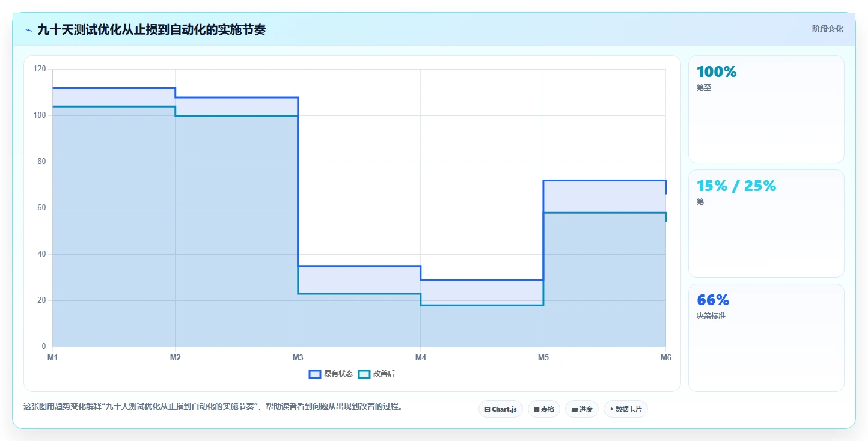Click the 进度 tag chip
The height and width of the screenshot is (441, 868).
[582, 409]
